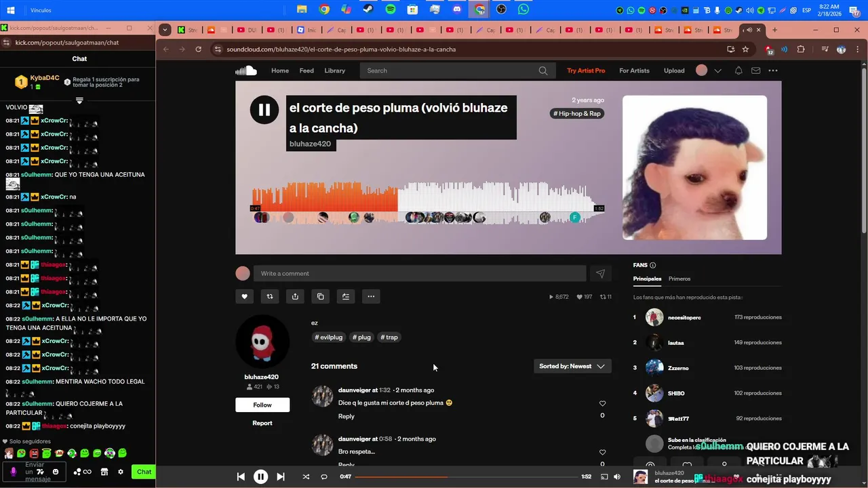Mute the tab via speaker icon on the active tab
Image resolution: width=868 pixels, height=488 pixels.
[x=749, y=30]
